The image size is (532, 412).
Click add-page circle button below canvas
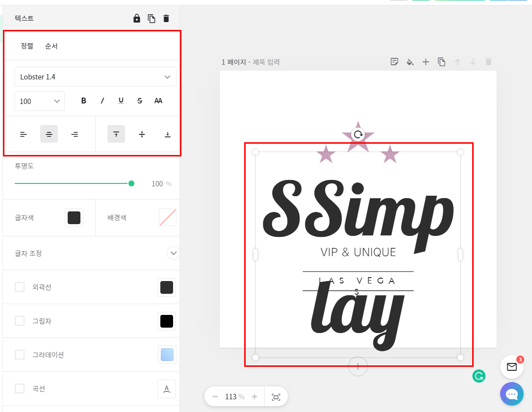tap(358, 366)
